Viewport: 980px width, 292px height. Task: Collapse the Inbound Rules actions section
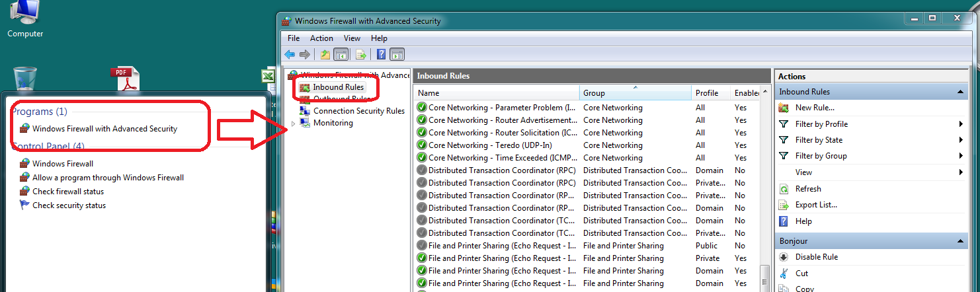pyautogui.click(x=961, y=92)
